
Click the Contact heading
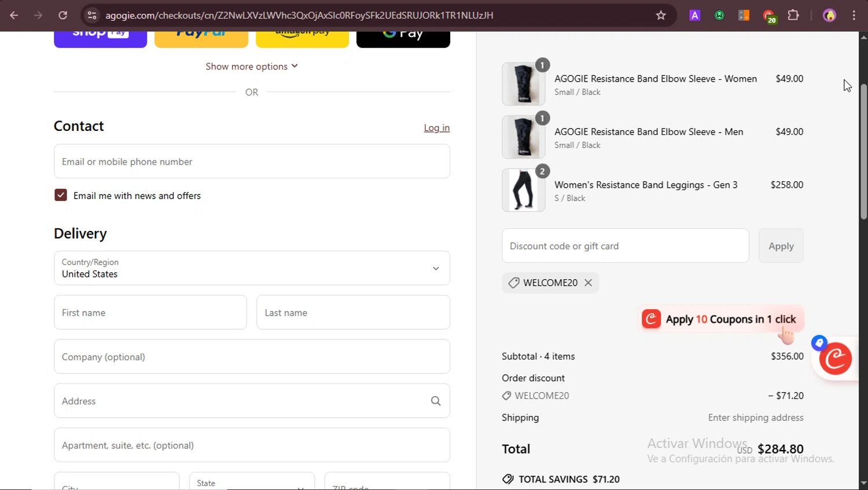[x=79, y=126]
